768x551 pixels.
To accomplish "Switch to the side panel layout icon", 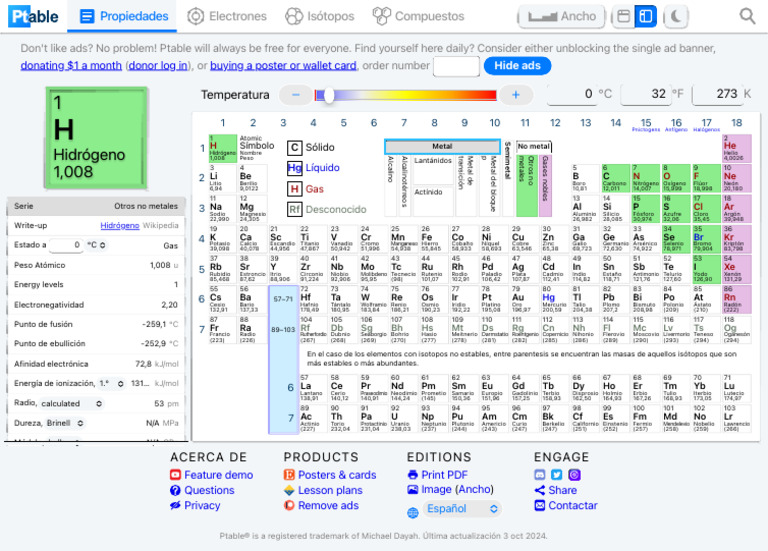I will click(x=646, y=16).
